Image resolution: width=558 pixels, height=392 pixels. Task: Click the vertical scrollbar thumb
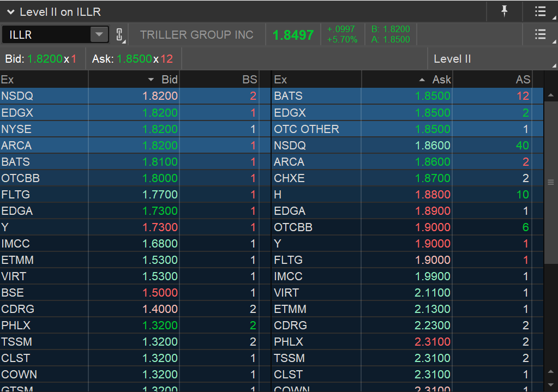pos(550,183)
